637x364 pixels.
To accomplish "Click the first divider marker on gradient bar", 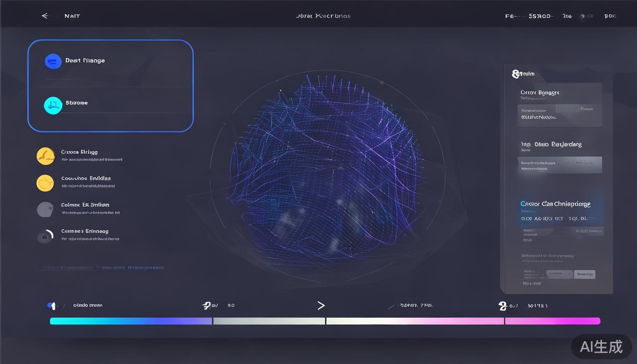I will [x=213, y=321].
